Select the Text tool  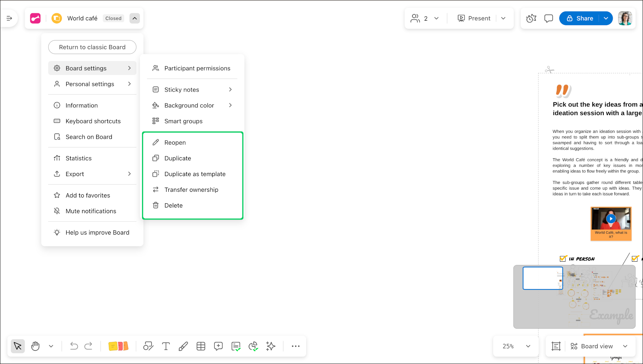[166, 346]
